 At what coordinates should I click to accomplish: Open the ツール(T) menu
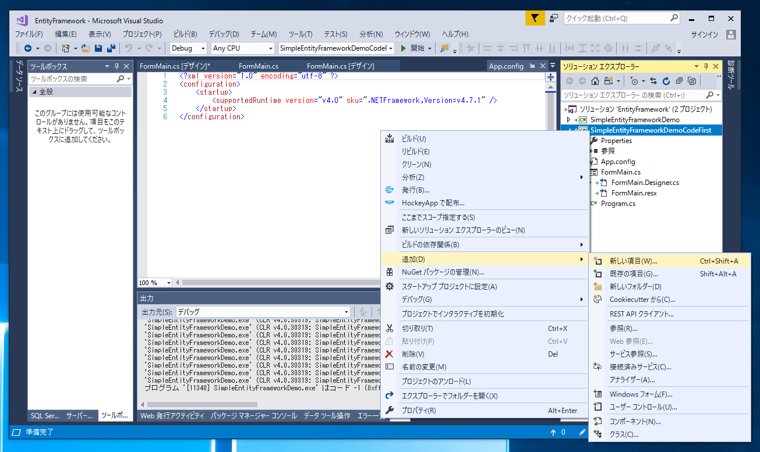click(x=301, y=34)
